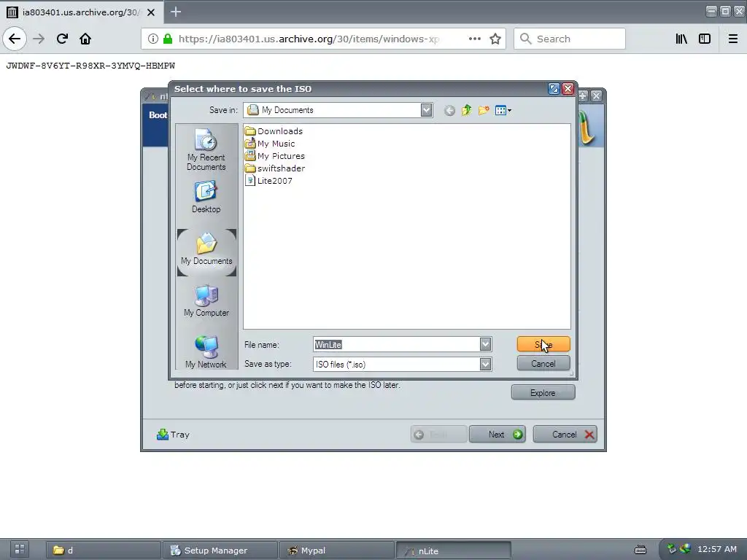Viewport: 747px width, 560px height.
Task: Select My Documents in places bar
Action: coord(206,252)
